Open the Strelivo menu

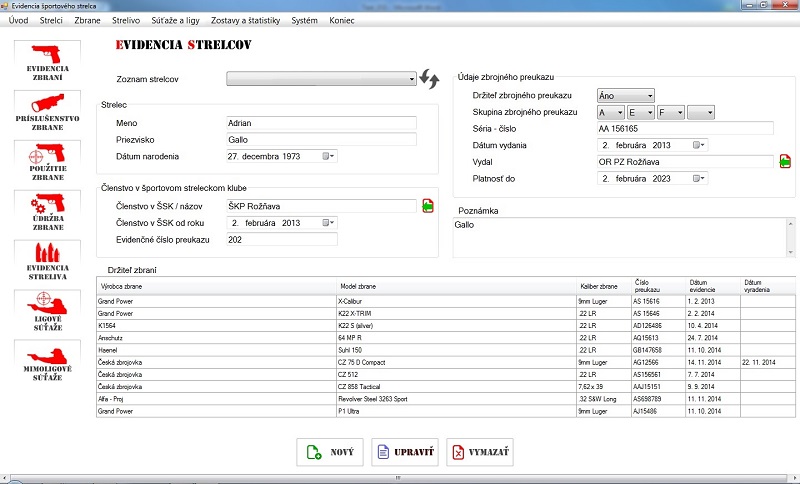click(126, 20)
